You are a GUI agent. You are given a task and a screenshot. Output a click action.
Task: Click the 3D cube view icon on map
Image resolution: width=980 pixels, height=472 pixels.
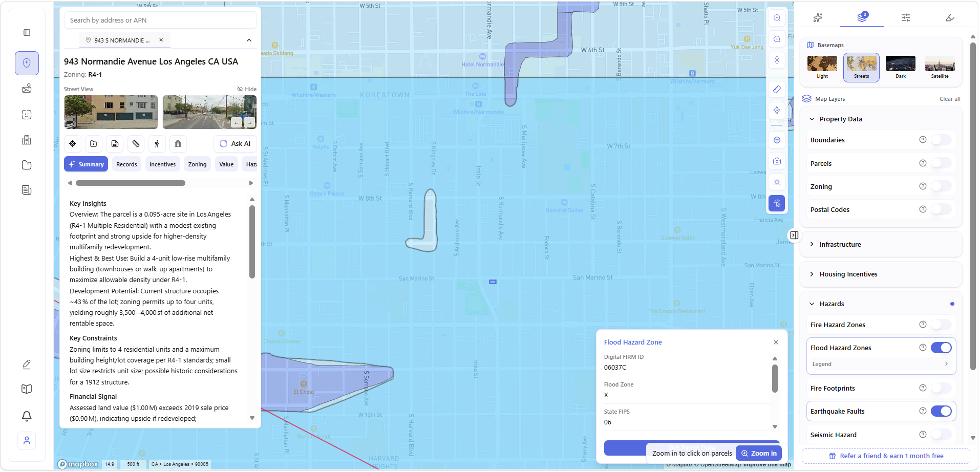[777, 140]
